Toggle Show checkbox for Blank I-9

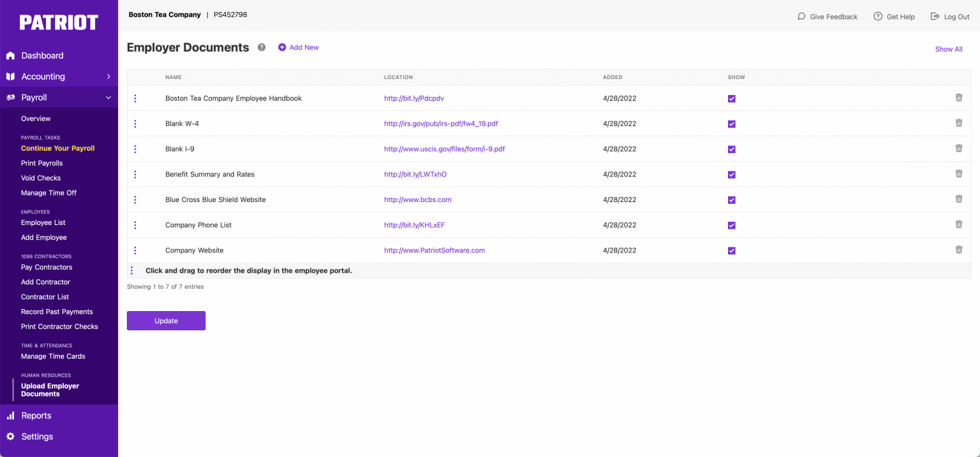click(x=732, y=150)
